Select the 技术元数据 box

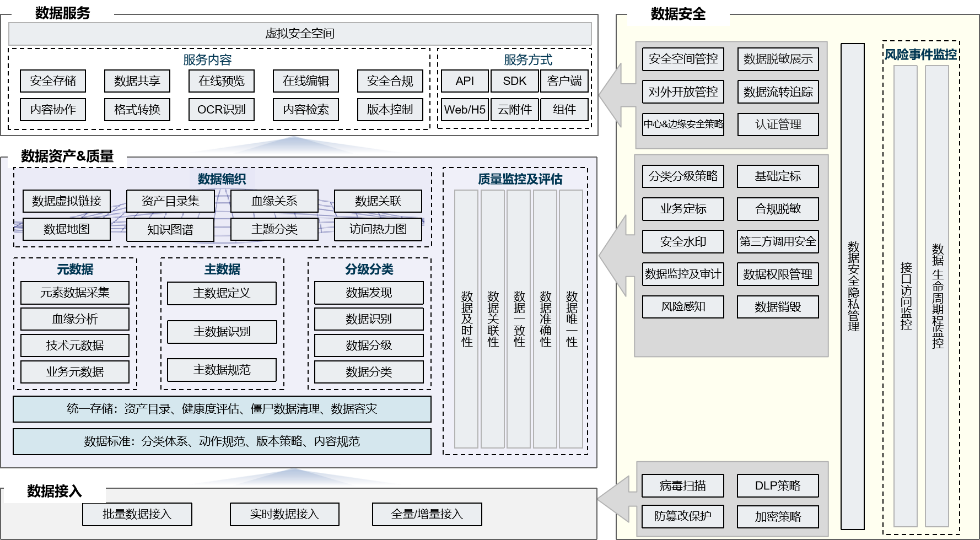[x=75, y=345]
